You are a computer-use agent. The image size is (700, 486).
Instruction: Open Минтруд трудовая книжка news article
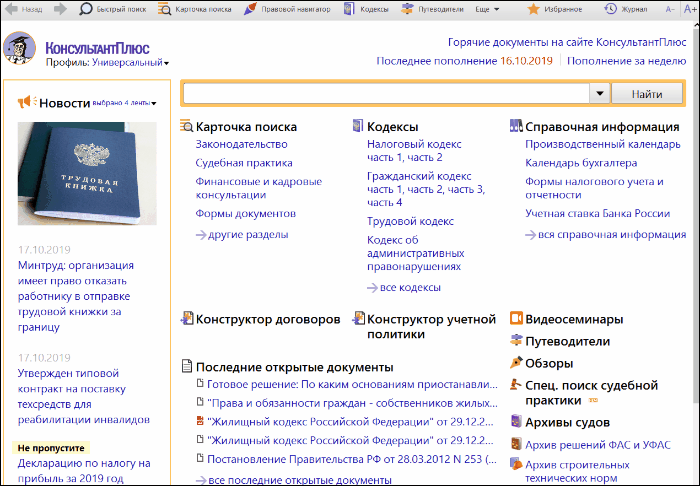(76, 296)
